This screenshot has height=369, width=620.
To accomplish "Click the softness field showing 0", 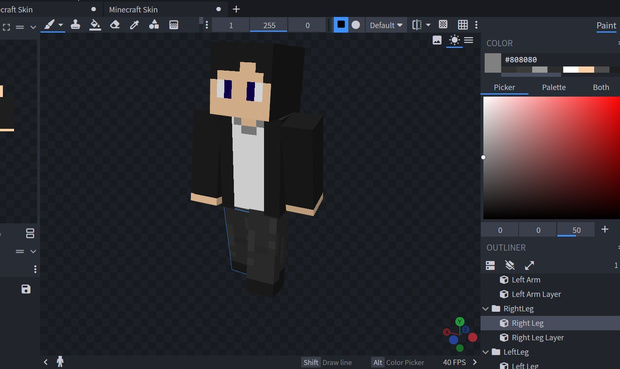I will (x=307, y=25).
